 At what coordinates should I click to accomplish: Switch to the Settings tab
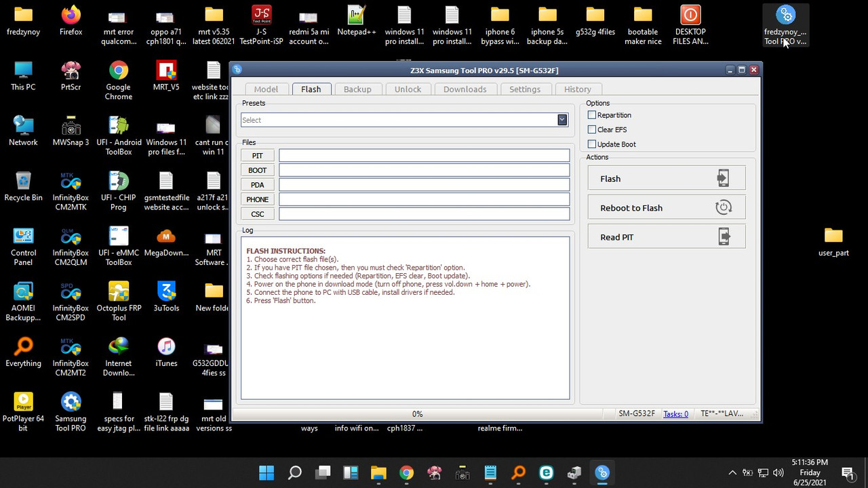click(525, 89)
